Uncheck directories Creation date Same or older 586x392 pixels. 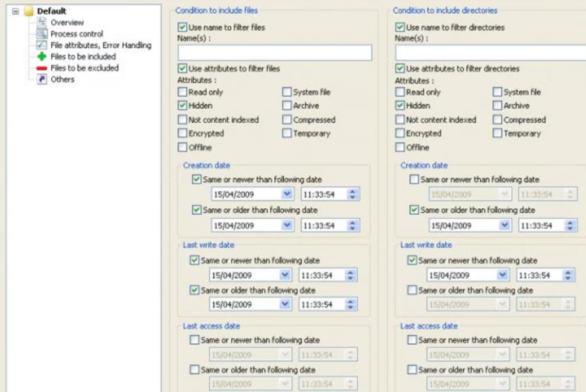tap(414, 210)
